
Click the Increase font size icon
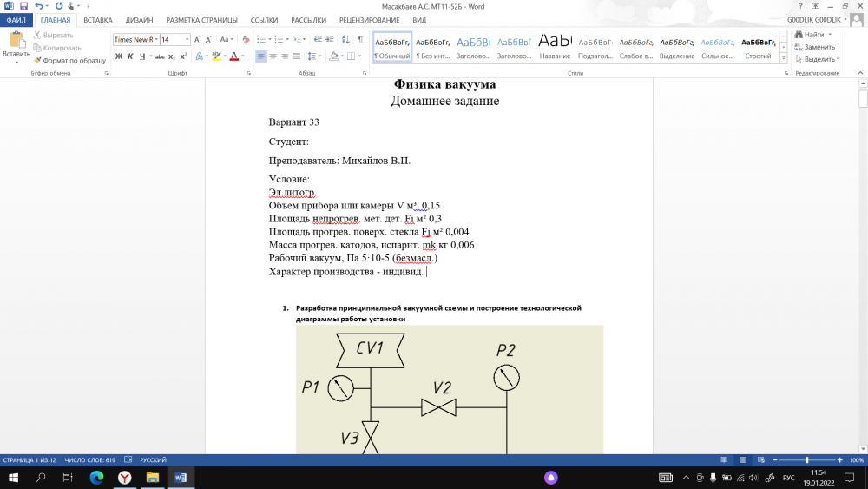[196, 39]
